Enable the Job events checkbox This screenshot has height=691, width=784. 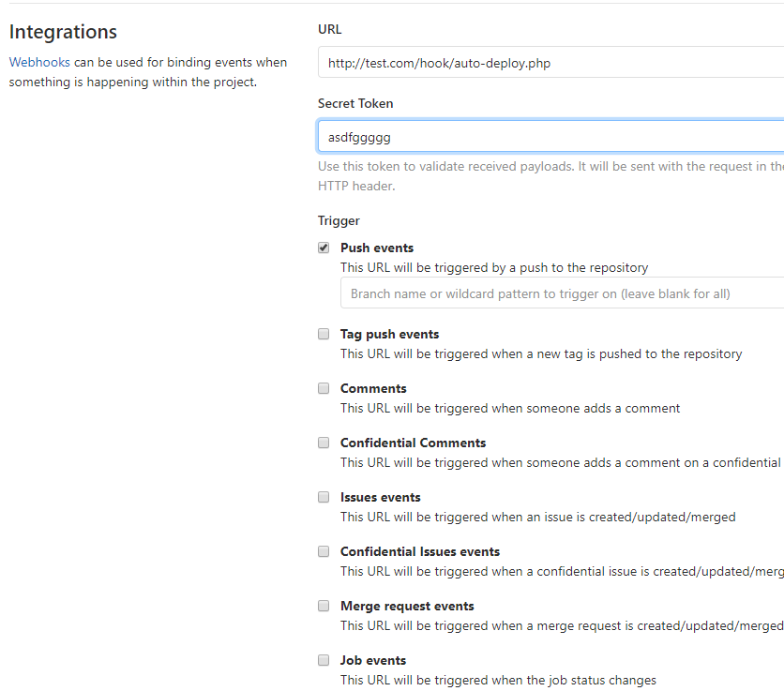324,660
